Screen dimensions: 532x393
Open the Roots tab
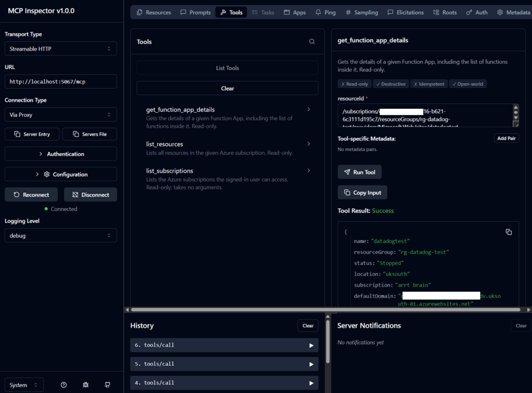pos(445,12)
